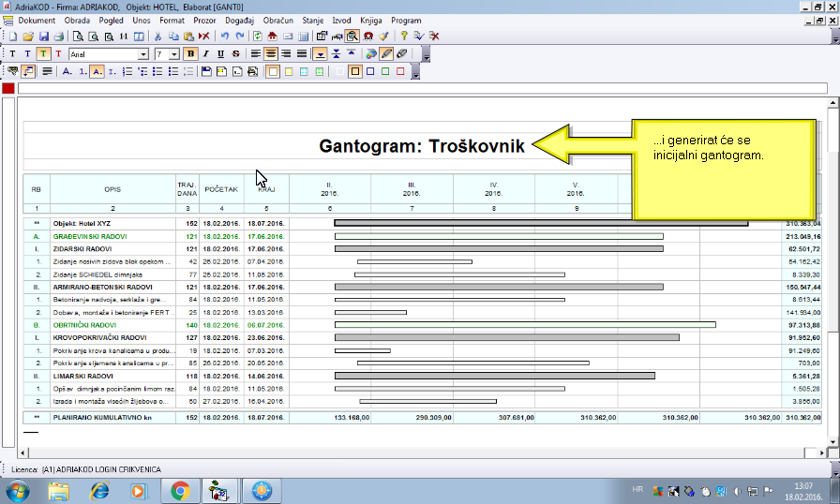Open the Izvod menu

(x=341, y=21)
